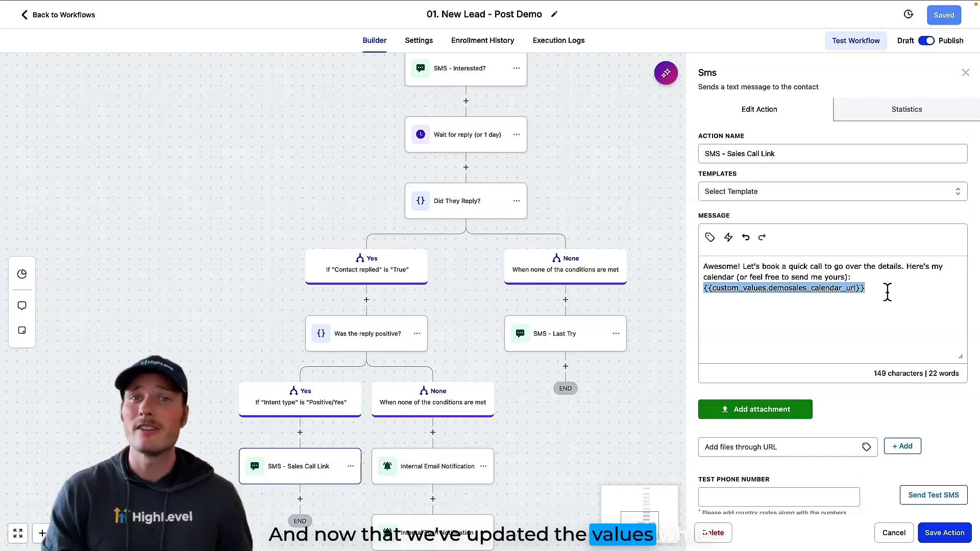Viewport: 980px width, 551px height.
Task: Click Test Workflow button
Action: click(x=855, y=41)
